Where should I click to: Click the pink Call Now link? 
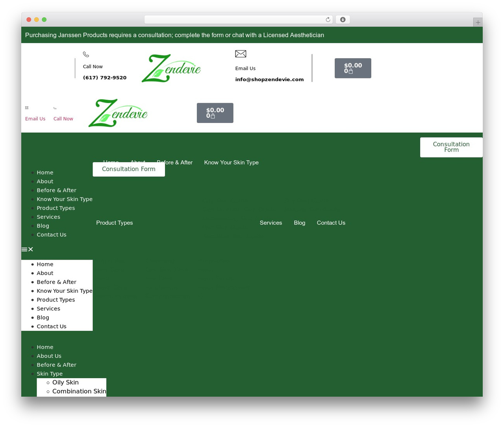[63, 119]
